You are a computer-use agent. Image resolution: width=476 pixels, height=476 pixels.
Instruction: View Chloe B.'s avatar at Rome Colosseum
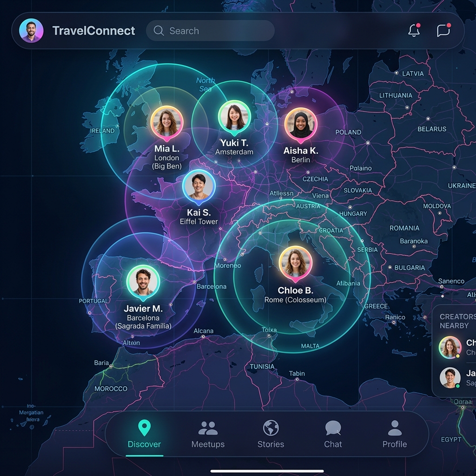click(x=296, y=264)
